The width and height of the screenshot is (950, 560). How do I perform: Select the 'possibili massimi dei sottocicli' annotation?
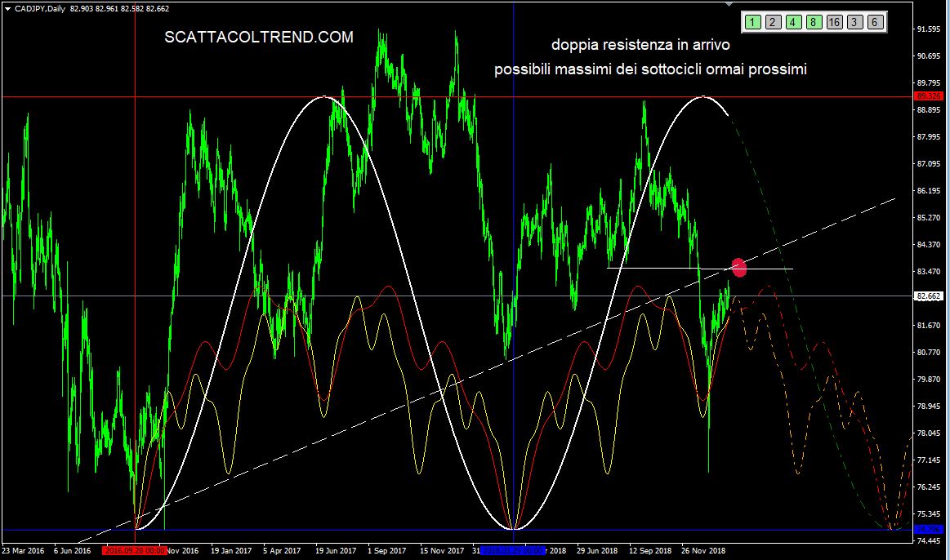(650, 70)
